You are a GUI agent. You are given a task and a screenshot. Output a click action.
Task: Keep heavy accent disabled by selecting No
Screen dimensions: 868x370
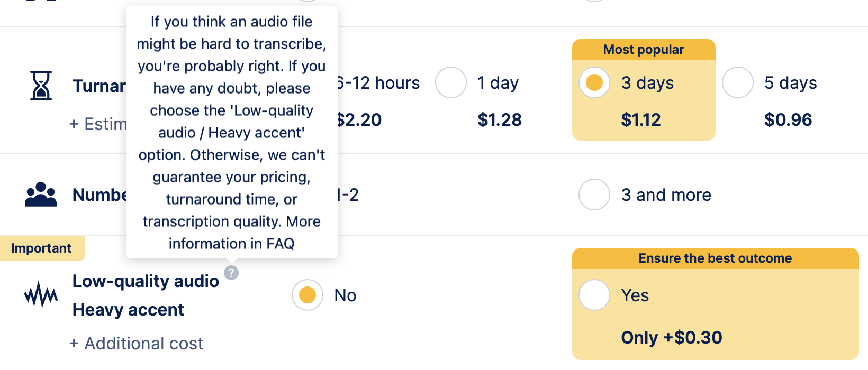coord(307,295)
